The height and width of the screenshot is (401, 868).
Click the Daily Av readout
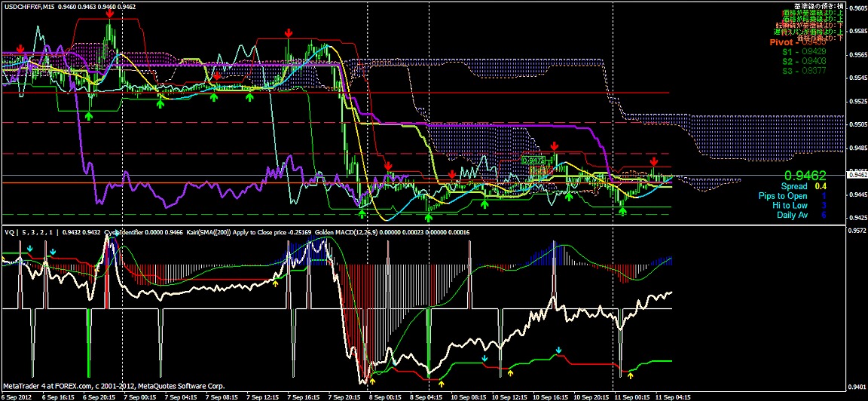802,215
